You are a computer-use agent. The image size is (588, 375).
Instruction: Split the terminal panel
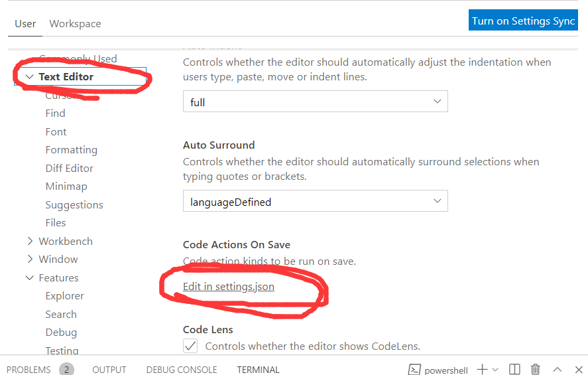[x=514, y=370]
